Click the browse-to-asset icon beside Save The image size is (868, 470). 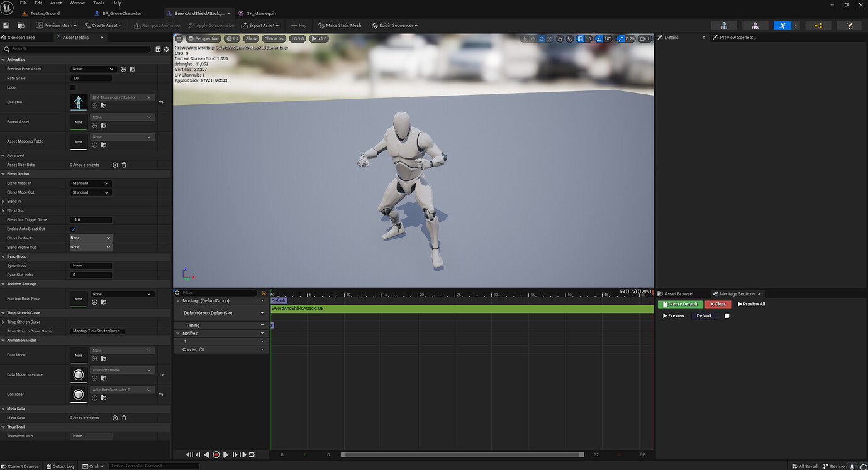[21, 25]
